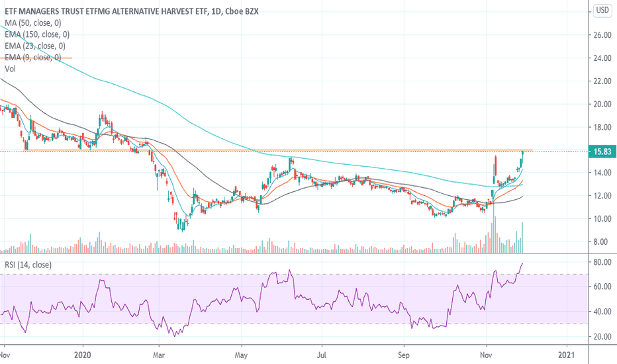The width and height of the screenshot is (617, 364).
Task: Click the current price tag 15.83
Action: 602,152
